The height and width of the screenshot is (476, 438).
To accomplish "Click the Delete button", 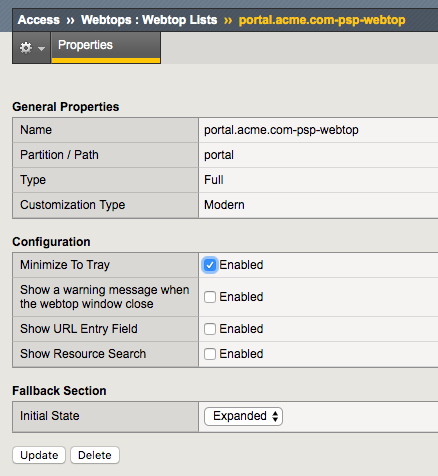I will pyautogui.click(x=95, y=455).
